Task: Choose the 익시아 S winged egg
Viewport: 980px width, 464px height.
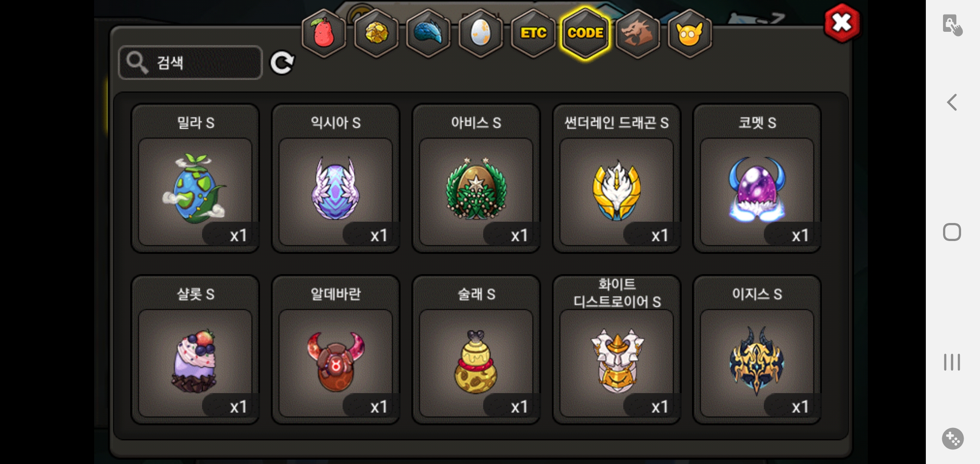Action: [x=336, y=178]
